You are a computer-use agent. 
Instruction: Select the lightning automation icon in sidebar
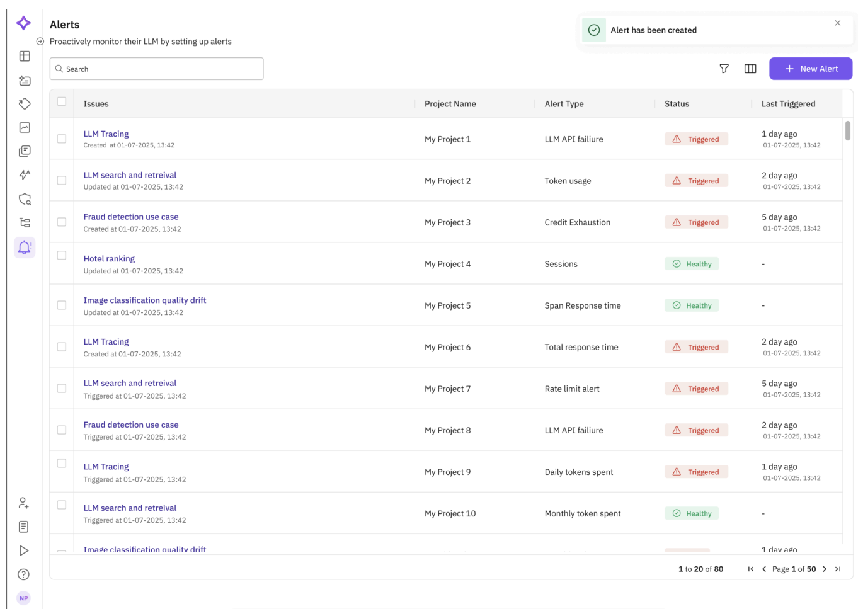click(24, 174)
